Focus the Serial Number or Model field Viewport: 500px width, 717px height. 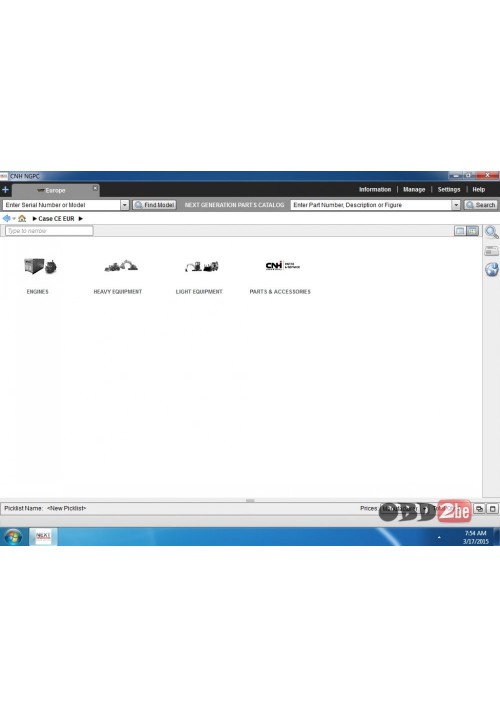(x=61, y=205)
